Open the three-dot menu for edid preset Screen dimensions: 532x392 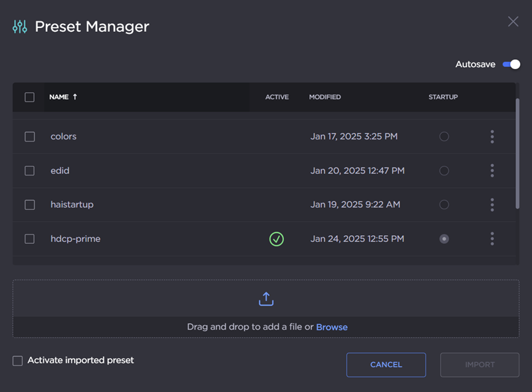pyautogui.click(x=492, y=171)
